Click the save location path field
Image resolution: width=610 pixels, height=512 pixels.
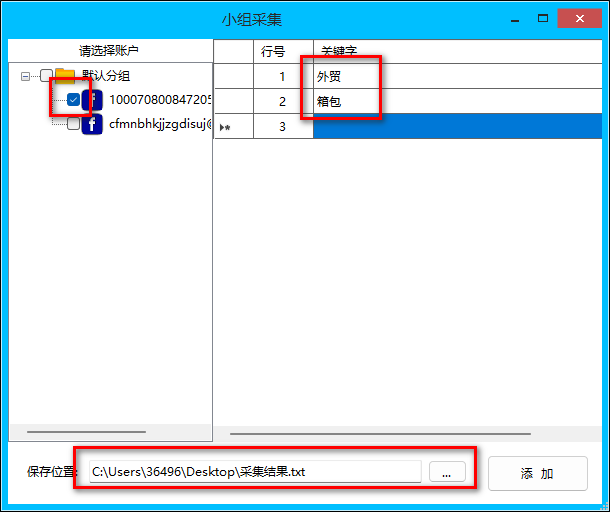(255, 472)
